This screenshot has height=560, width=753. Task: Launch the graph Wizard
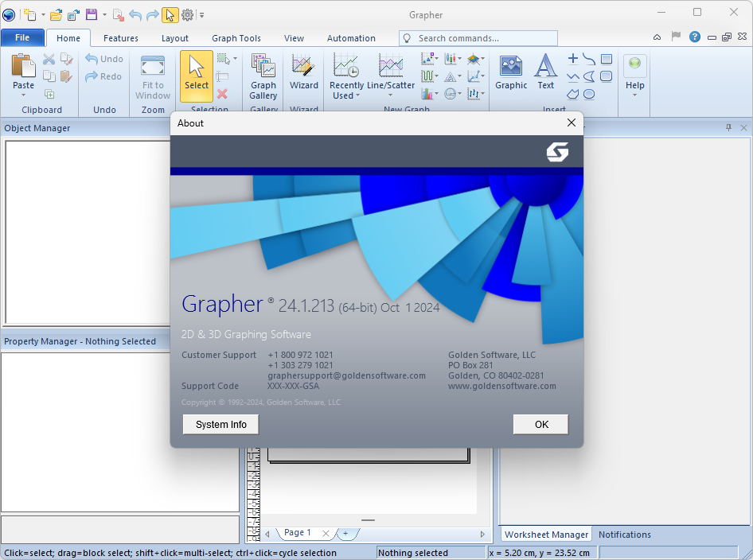303,72
